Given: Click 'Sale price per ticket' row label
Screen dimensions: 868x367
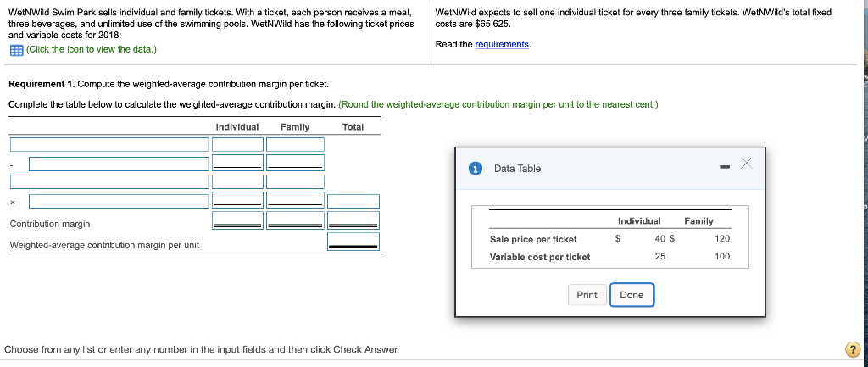Looking at the screenshot, I should (x=533, y=239).
